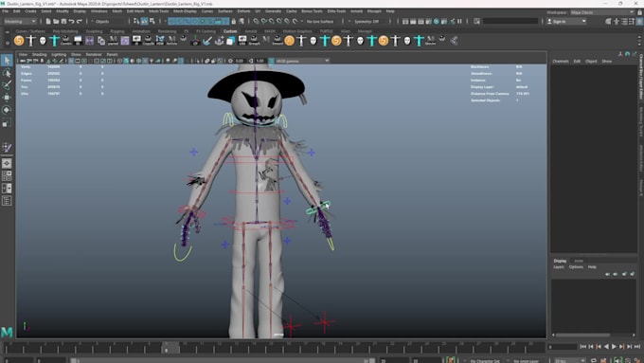Go to end of playback range

tap(637, 347)
